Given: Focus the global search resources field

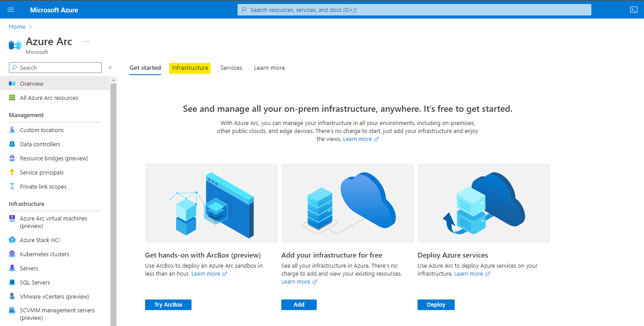Looking at the screenshot, I should (x=414, y=10).
